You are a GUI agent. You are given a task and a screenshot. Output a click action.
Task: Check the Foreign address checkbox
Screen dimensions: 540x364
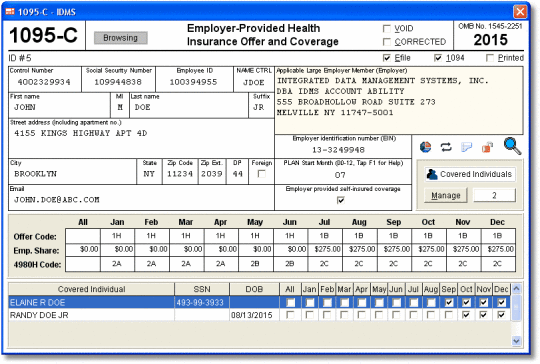[x=262, y=174]
